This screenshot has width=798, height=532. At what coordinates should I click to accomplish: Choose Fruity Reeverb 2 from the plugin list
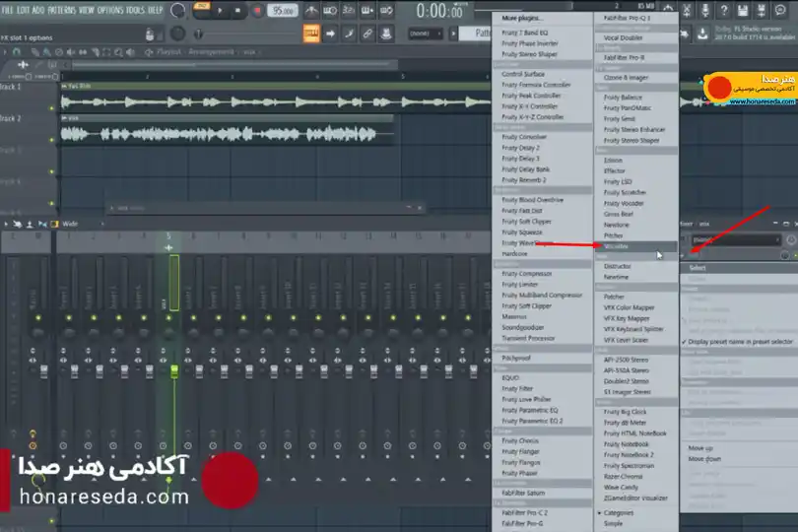524,179
